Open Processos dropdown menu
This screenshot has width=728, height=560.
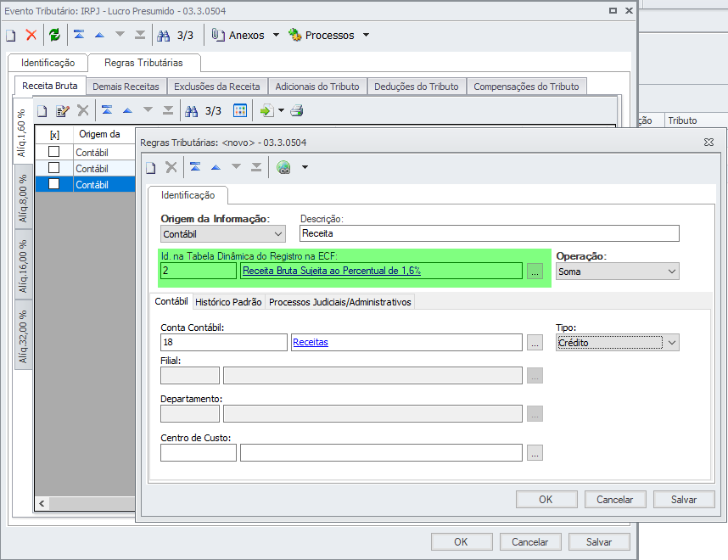coord(328,36)
